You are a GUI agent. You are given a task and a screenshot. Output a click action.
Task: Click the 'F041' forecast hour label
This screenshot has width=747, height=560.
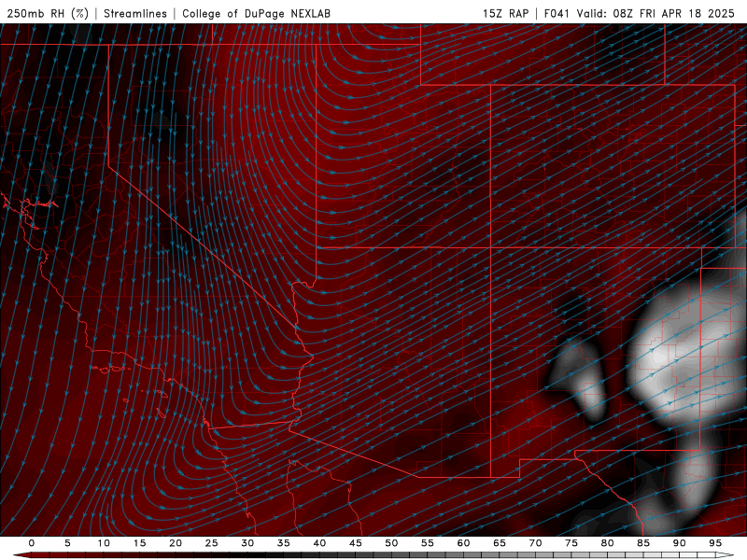[557, 13]
